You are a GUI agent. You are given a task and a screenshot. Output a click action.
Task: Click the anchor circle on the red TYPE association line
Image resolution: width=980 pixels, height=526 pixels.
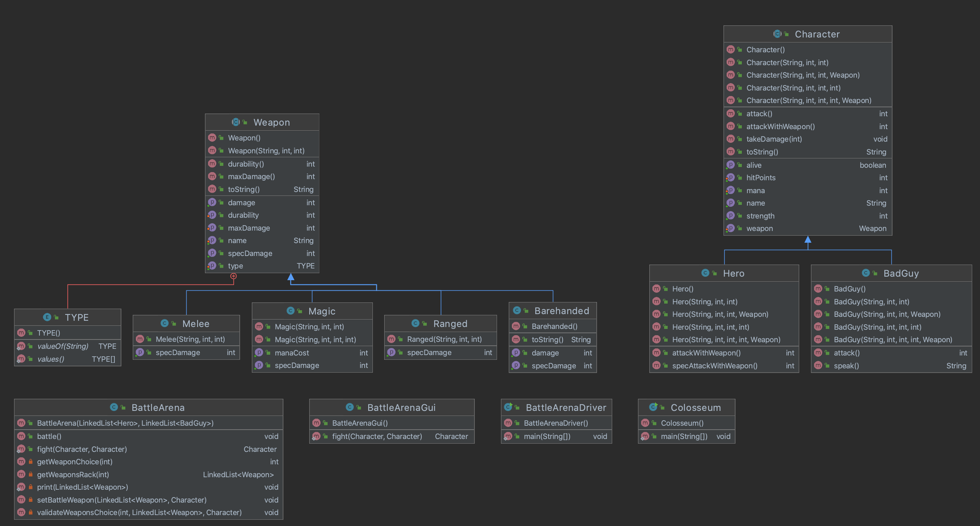pyautogui.click(x=233, y=275)
